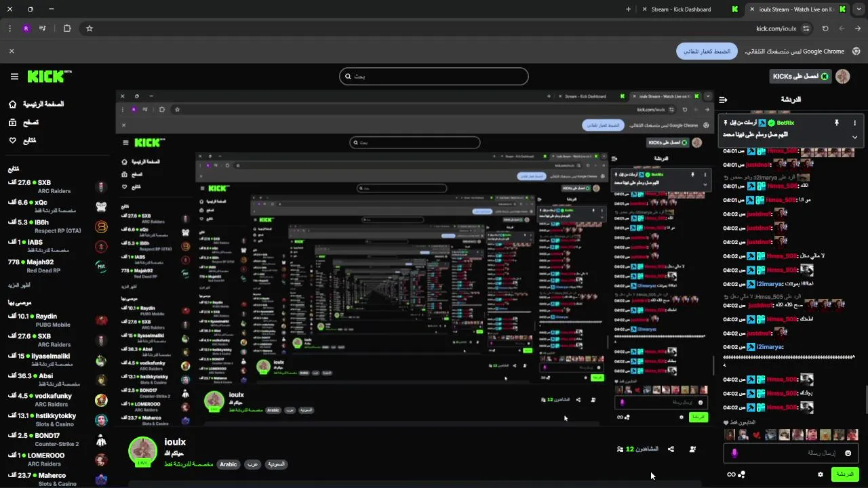The image size is (868, 488).
Task: Click the follow user icon beside share
Action: pos(692,449)
